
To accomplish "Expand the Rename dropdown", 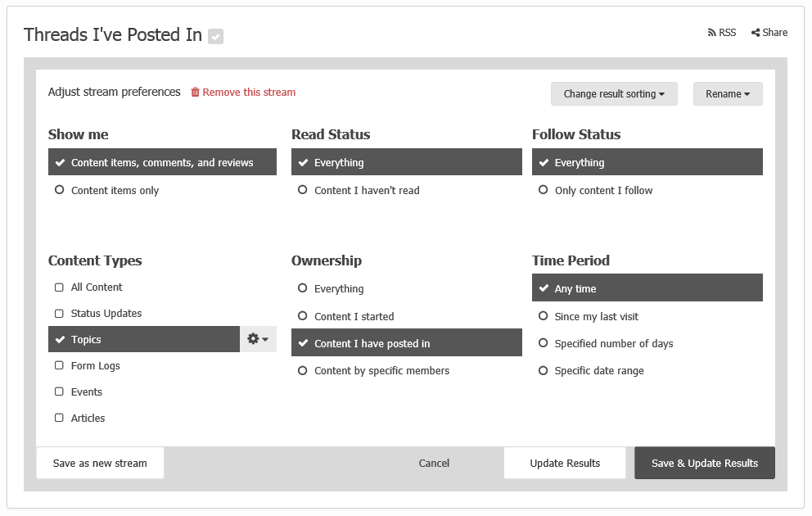I will 728,93.
